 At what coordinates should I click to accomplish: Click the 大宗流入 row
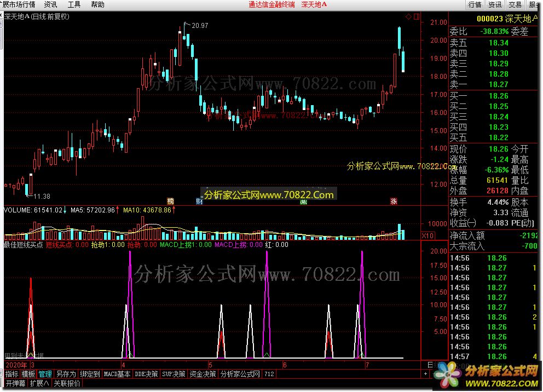tap(494, 246)
